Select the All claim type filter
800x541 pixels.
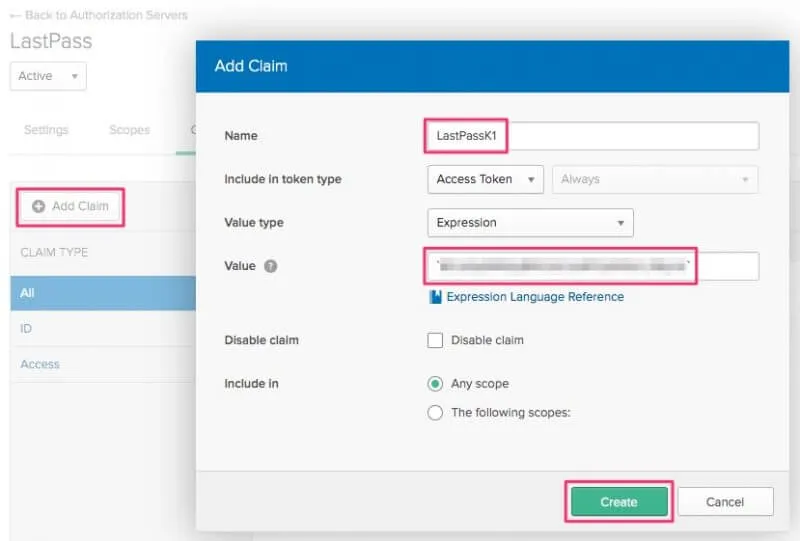pyautogui.click(x=103, y=293)
